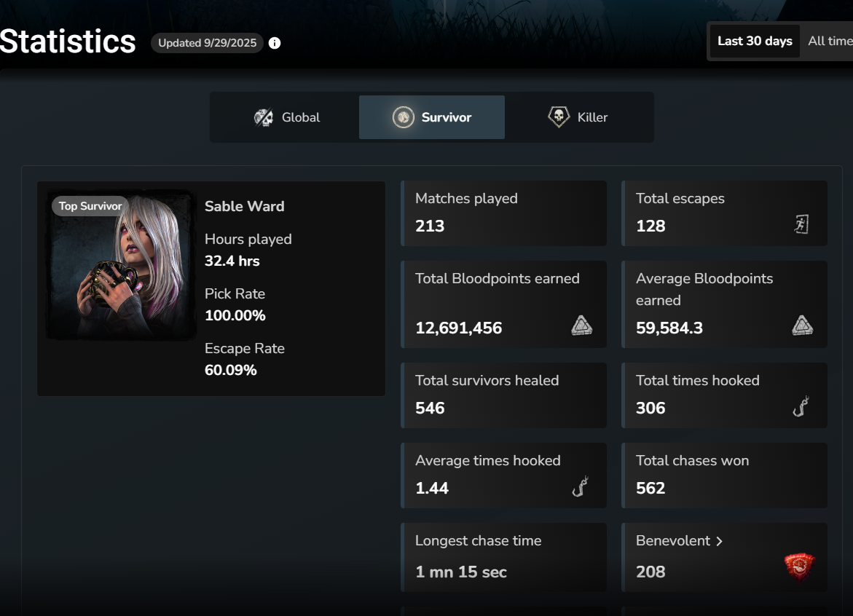Click the 59,584.3 average Bloodpoints value
The image size is (853, 616).
669,328
